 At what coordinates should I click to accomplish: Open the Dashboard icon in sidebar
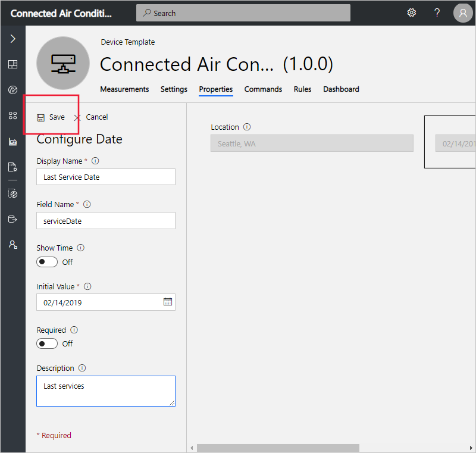coord(12,64)
